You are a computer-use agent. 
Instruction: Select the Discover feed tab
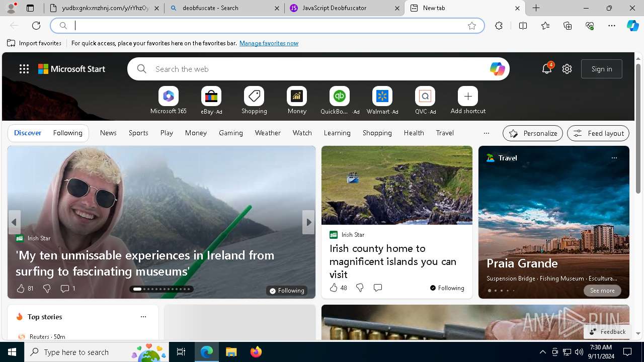(x=28, y=133)
